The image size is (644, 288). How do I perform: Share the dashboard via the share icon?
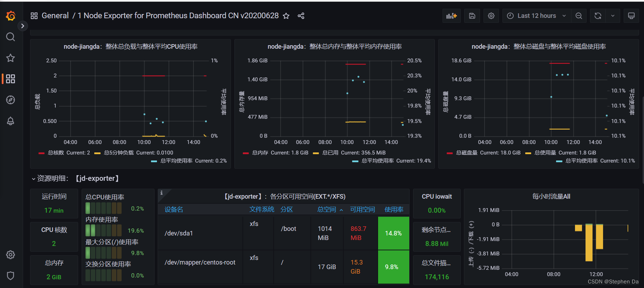coord(301,16)
